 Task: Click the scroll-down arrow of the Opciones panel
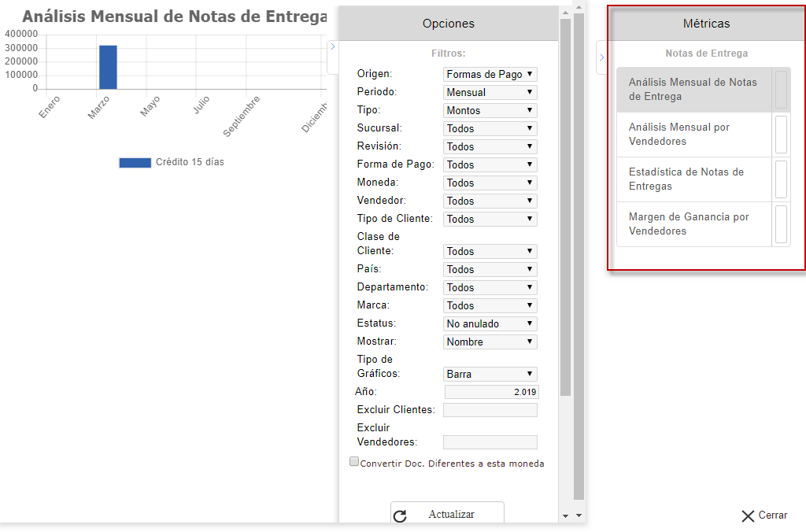pyautogui.click(x=565, y=515)
